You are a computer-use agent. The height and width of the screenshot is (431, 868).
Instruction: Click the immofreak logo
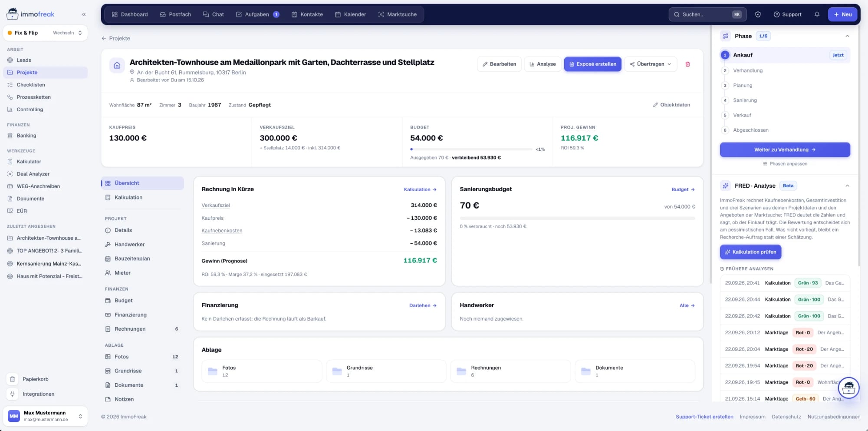coord(30,14)
